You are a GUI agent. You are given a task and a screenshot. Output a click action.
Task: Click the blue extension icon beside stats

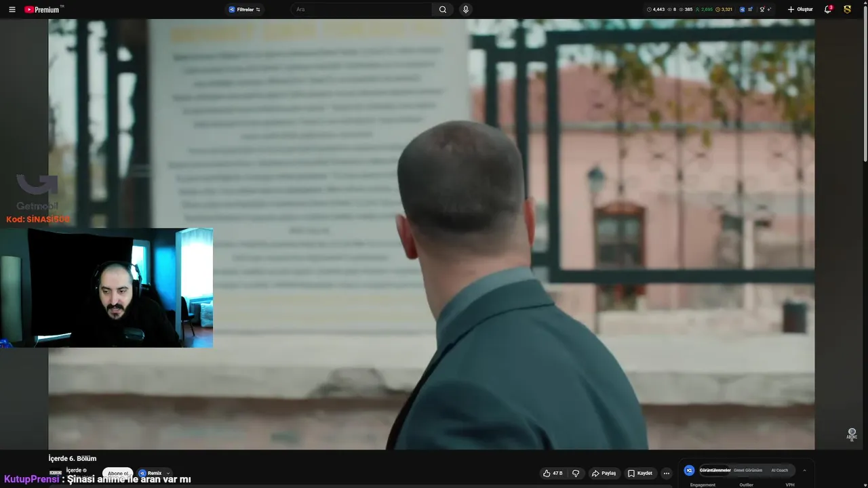743,9
